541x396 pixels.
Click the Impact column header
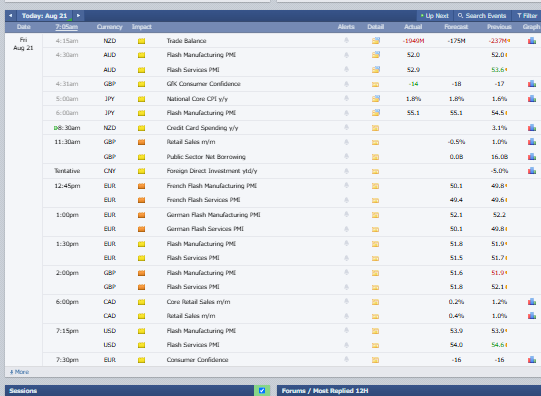click(x=141, y=27)
